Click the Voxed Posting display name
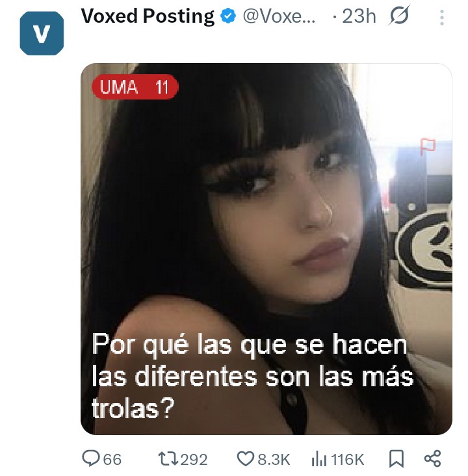The width and height of the screenshot is (468, 476). (x=148, y=16)
